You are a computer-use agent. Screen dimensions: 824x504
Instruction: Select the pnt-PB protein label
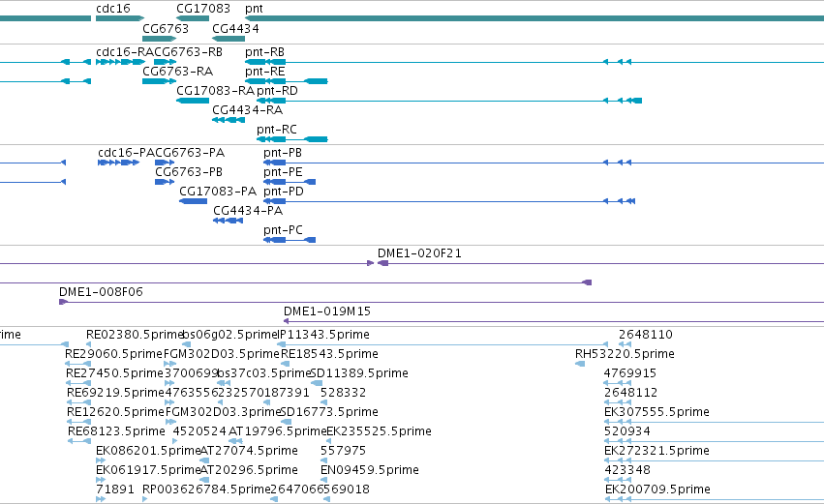[x=283, y=153]
